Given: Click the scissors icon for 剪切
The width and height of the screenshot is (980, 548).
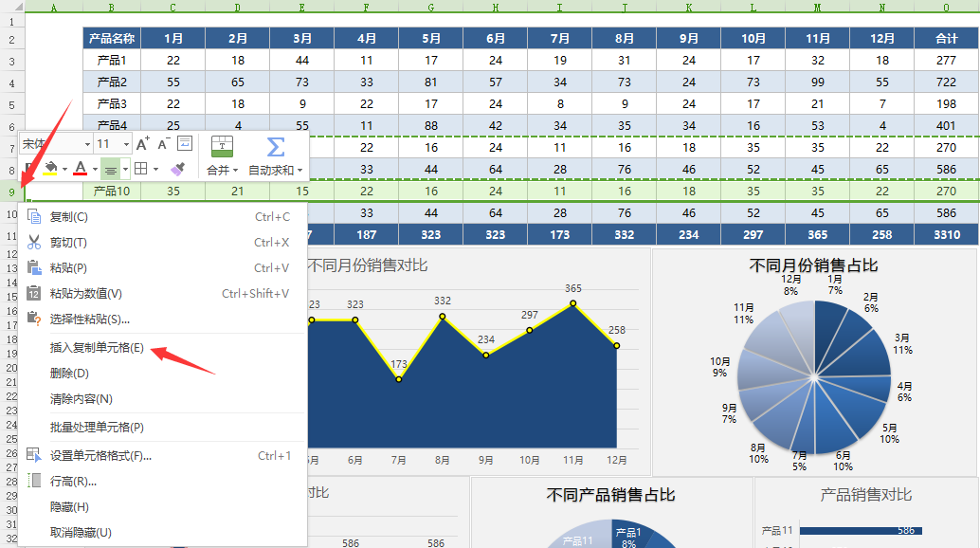Looking at the screenshot, I should click(34, 243).
